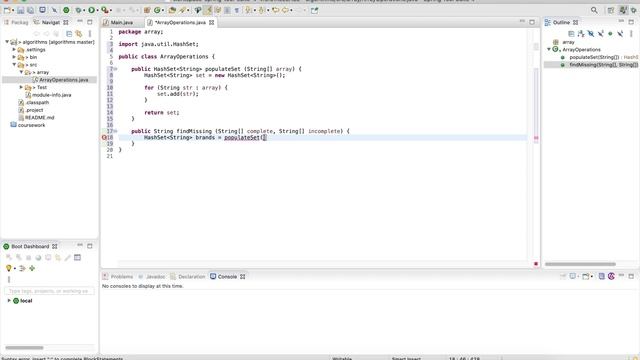The image size is (640, 360).
Task: Click the Next Annotation toolbar icon
Action: [x=248, y=10]
